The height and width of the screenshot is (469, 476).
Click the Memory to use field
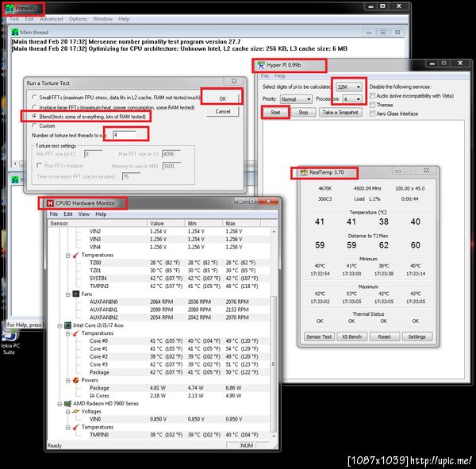coord(172,166)
